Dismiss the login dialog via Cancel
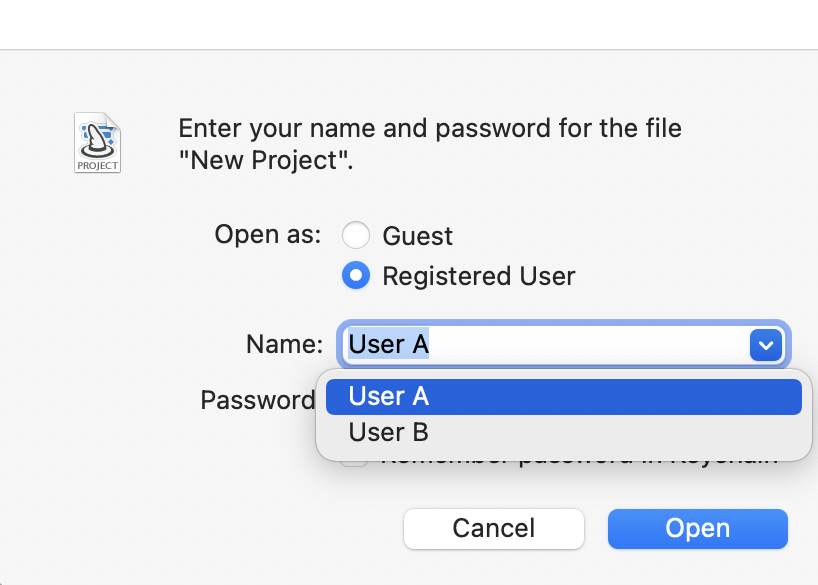Screen dimensions: 818x585 pyautogui.click(x=493, y=528)
